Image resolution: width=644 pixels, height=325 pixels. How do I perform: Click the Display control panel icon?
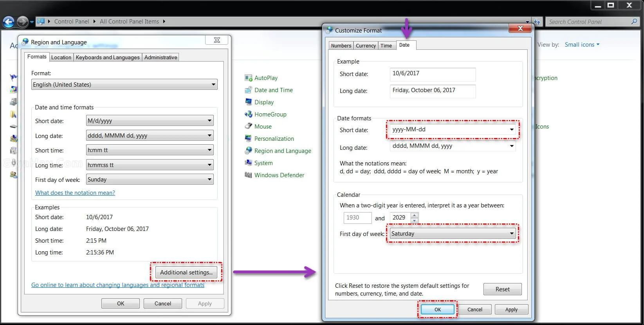click(x=249, y=102)
